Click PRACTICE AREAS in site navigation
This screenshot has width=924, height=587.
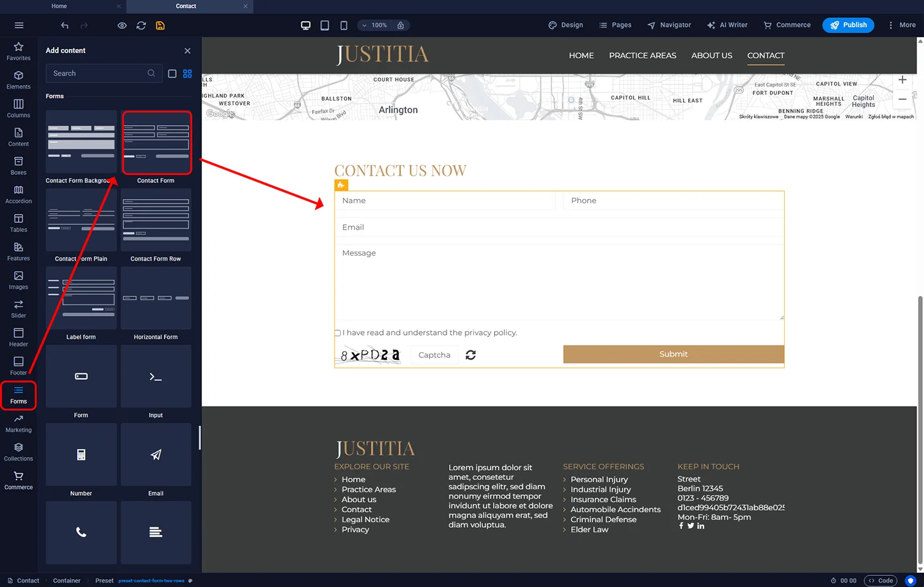coord(642,55)
